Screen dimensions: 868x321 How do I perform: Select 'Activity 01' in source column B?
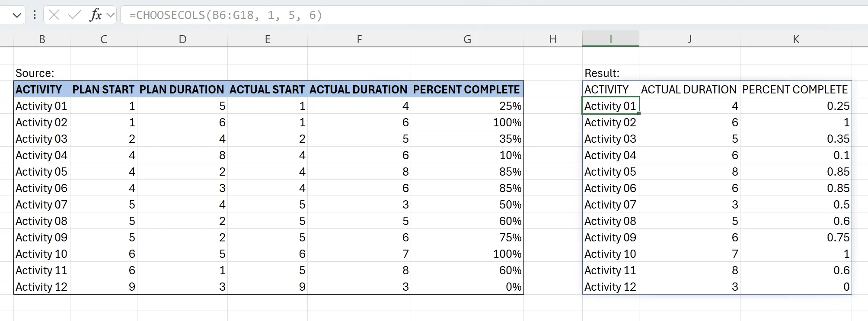coord(42,106)
